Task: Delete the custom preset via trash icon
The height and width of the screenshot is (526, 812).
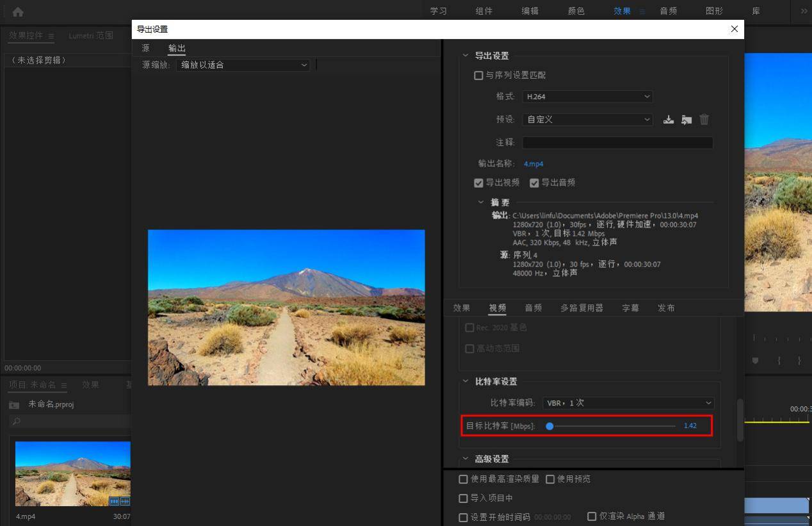Action: tap(704, 119)
